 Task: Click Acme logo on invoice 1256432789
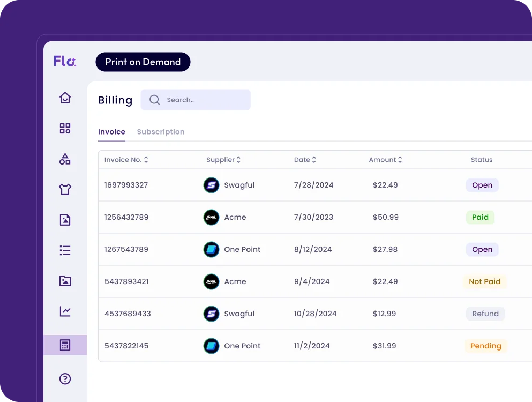click(211, 217)
